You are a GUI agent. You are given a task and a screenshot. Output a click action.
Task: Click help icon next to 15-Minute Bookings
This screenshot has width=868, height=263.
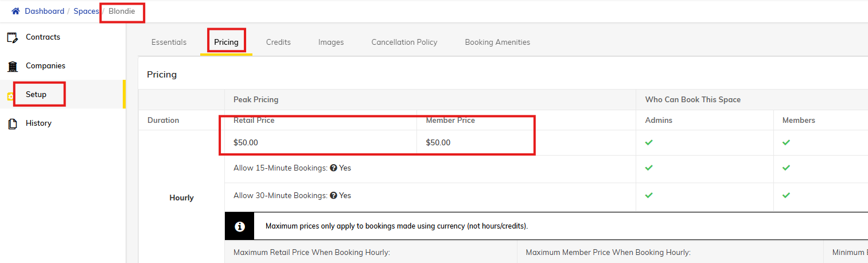click(333, 168)
